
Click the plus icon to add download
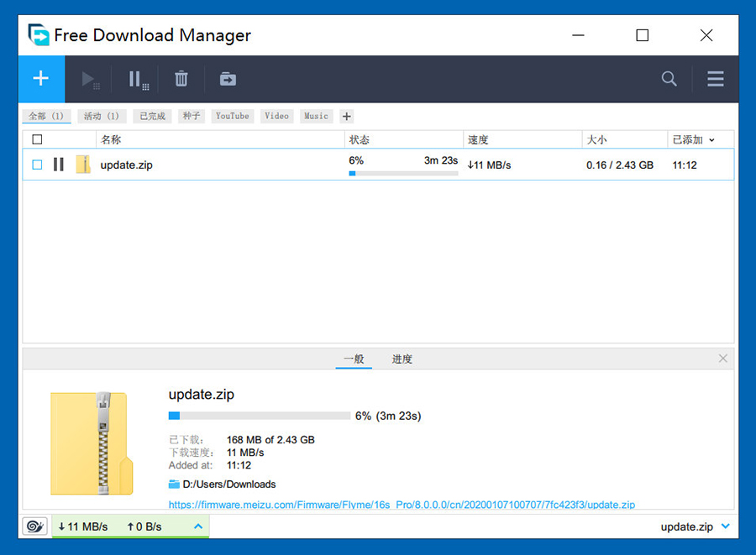tap(40, 79)
